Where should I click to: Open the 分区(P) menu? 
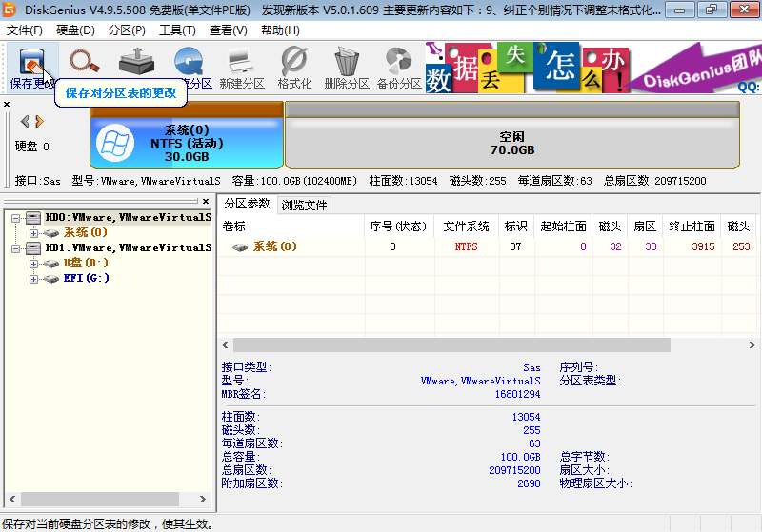click(x=127, y=30)
